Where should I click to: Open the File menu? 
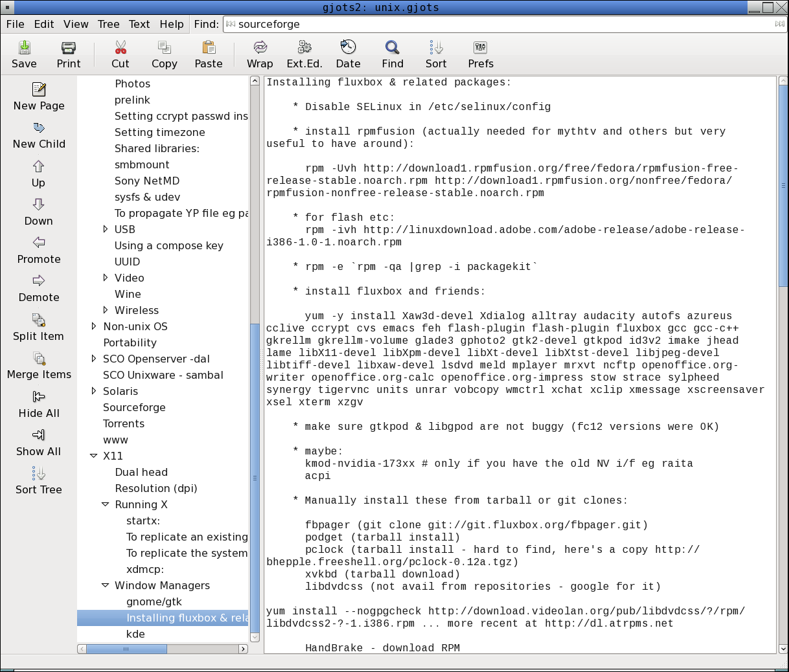tap(15, 24)
